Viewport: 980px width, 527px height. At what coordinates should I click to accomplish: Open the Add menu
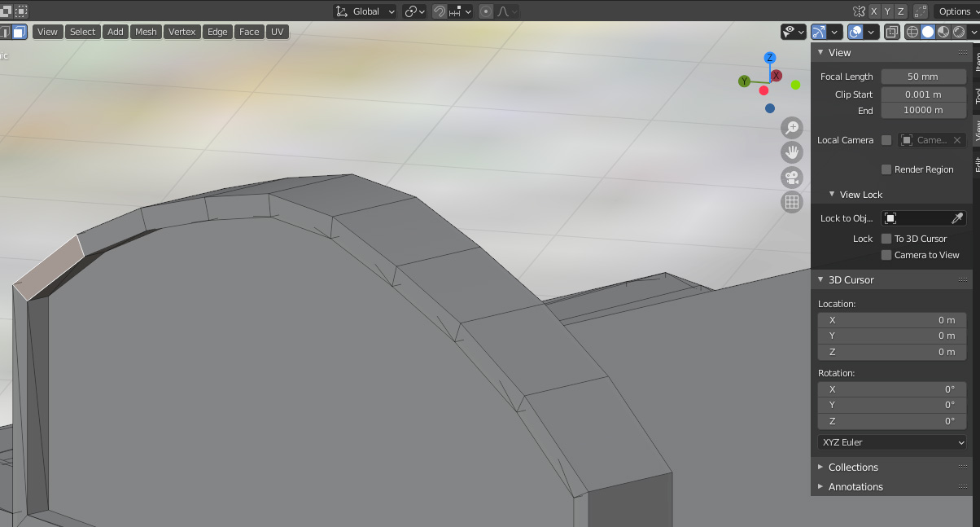116,32
